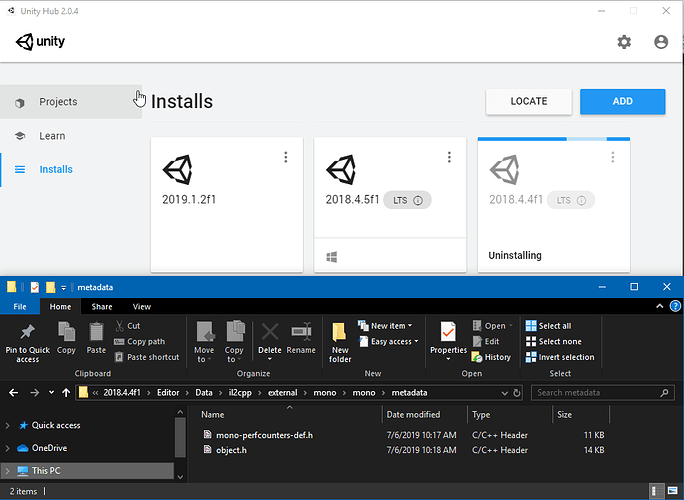Screen dimensions: 684x500
Task: Click il2cpp in the address path
Action: point(240,393)
